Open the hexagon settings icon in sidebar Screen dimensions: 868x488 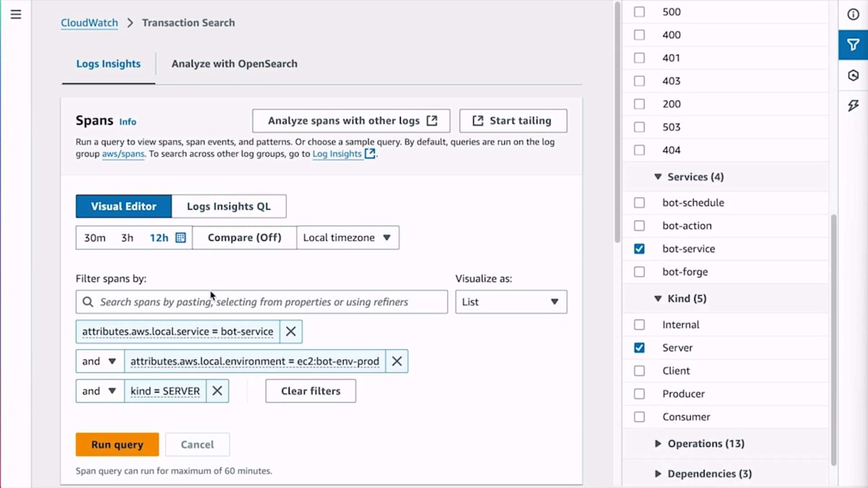pyautogui.click(x=854, y=75)
